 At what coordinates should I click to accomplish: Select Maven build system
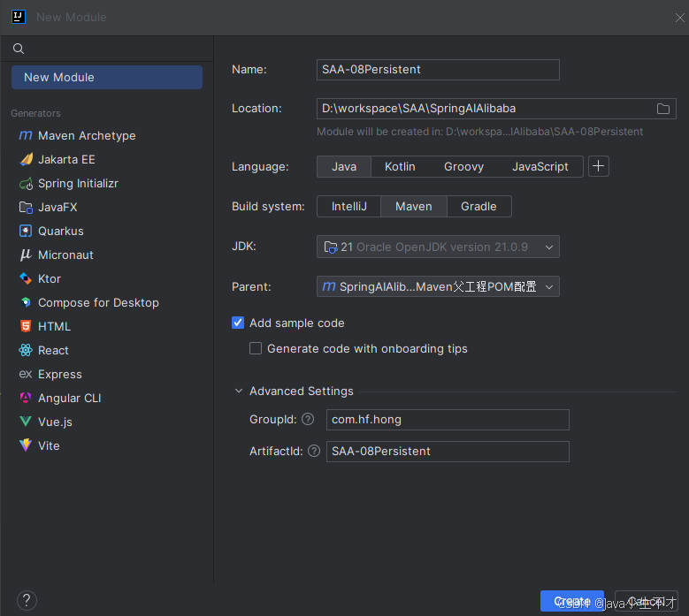click(x=413, y=206)
